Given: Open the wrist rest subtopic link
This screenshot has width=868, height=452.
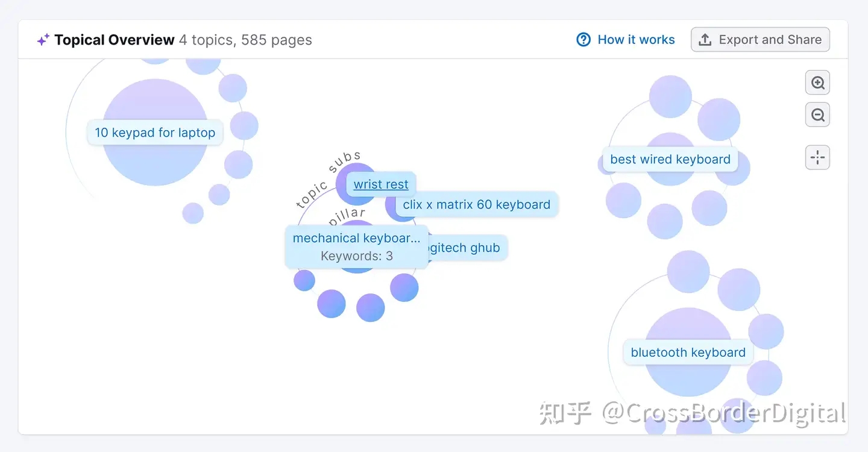Looking at the screenshot, I should tap(381, 184).
